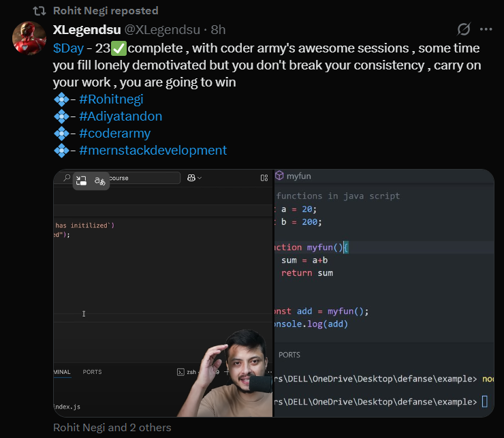Viewport: 504px width, 438px height.
Task: Click the $Day cashtag link
Action: pyautogui.click(x=68, y=48)
